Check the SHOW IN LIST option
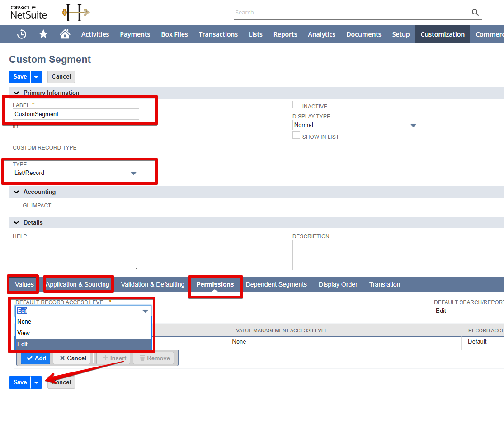This screenshot has height=424, width=504. [x=297, y=135]
